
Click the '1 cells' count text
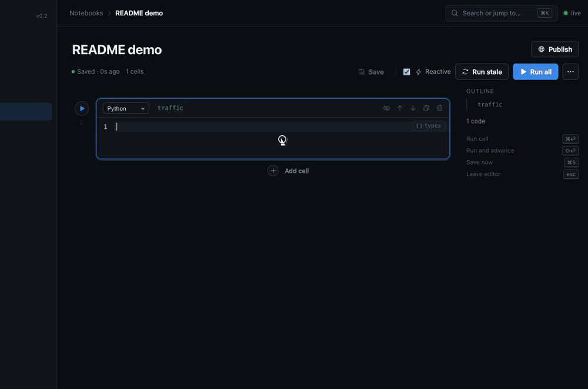pyautogui.click(x=135, y=71)
